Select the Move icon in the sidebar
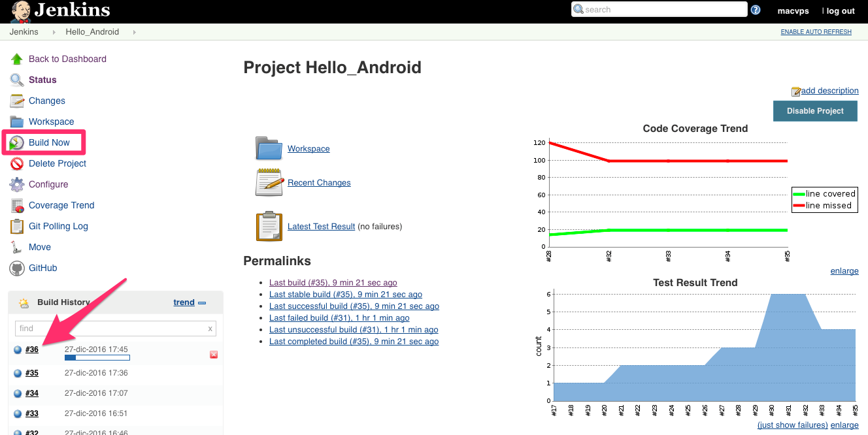This screenshot has width=868, height=435. [x=16, y=247]
